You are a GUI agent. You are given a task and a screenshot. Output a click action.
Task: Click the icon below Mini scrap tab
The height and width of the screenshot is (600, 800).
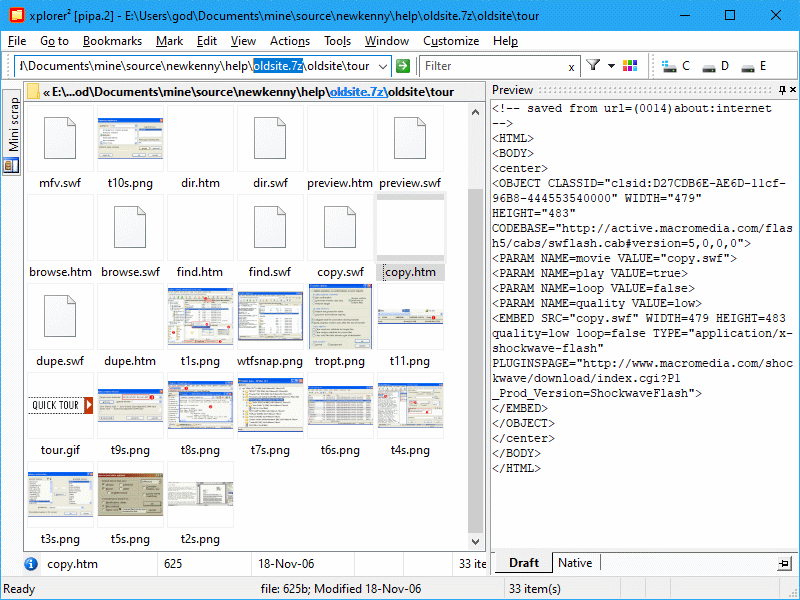11,165
